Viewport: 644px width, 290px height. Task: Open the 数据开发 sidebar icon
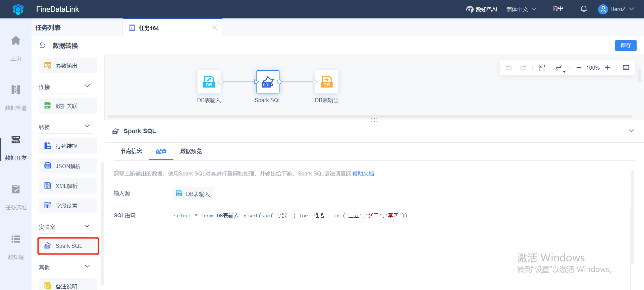tap(16, 140)
